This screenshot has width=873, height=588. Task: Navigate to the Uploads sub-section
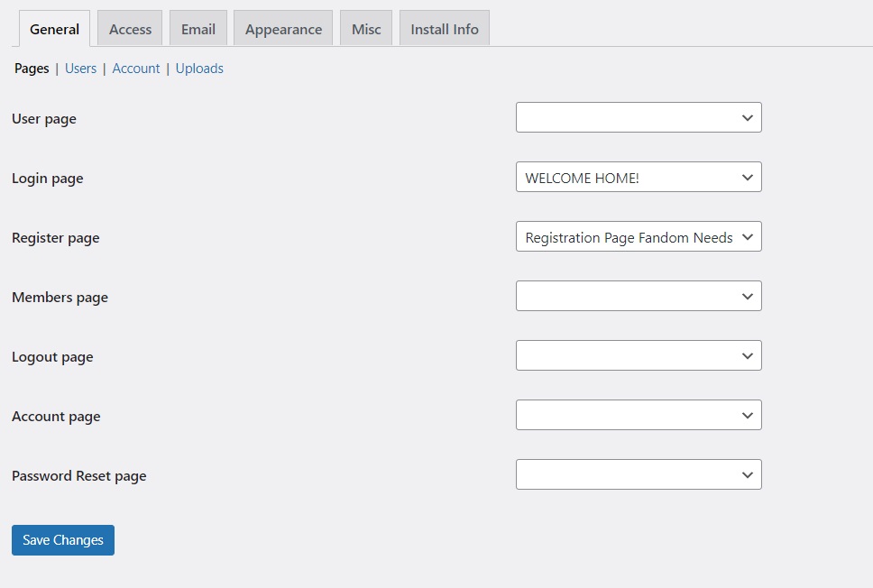click(199, 69)
